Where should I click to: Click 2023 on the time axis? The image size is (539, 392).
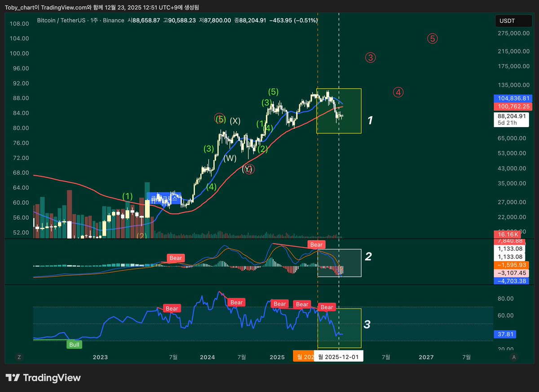pyautogui.click(x=100, y=357)
